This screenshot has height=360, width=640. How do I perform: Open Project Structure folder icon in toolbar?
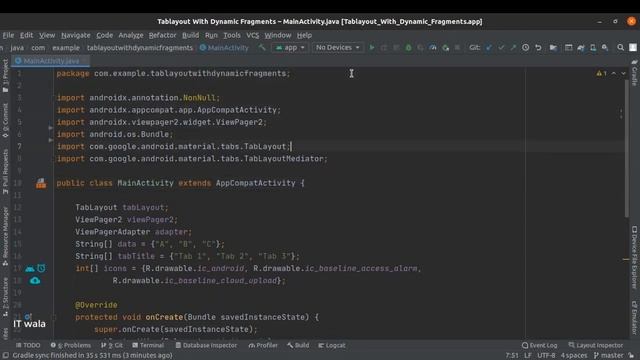(553, 48)
